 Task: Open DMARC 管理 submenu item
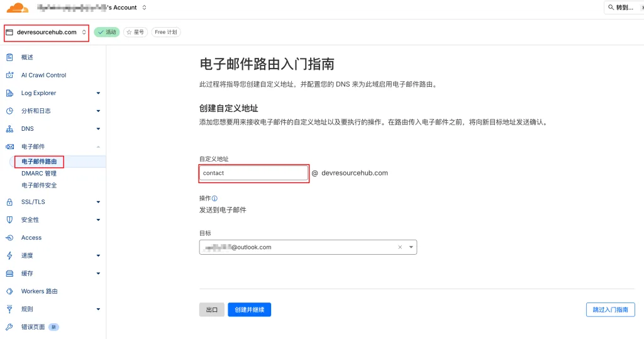pyautogui.click(x=39, y=174)
